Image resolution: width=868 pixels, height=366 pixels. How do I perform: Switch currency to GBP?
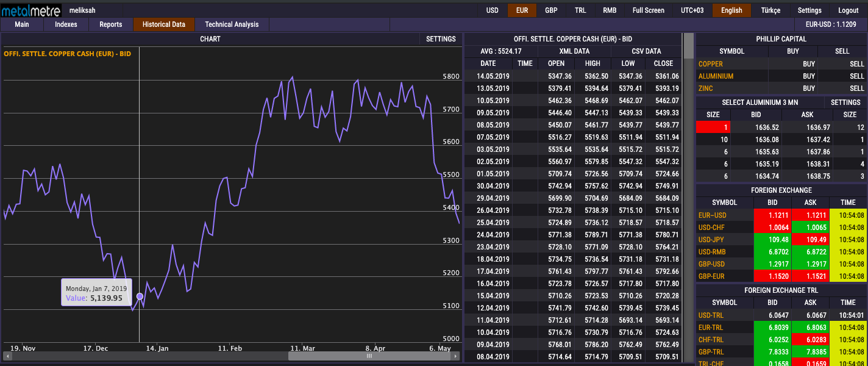click(x=551, y=10)
